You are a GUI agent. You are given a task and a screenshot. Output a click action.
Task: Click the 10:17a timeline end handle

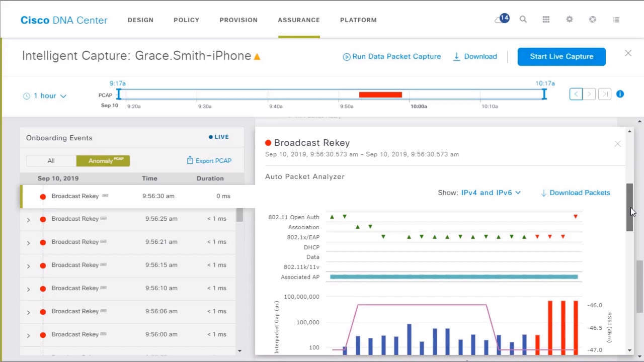pos(544,94)
